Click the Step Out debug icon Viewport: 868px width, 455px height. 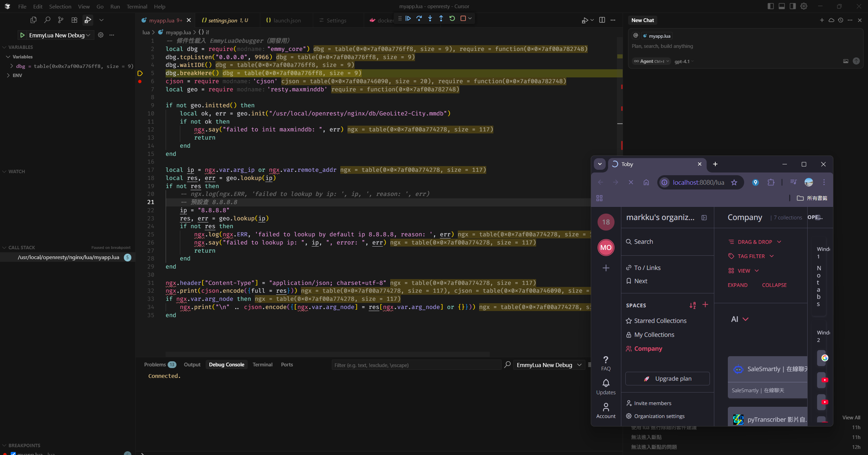[441, 18]
